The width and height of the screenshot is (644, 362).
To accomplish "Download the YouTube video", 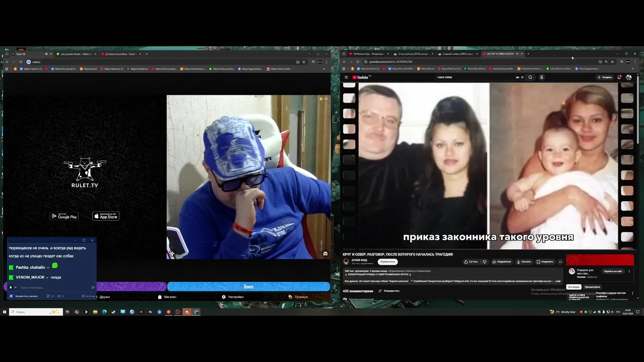I will point(524,261).
